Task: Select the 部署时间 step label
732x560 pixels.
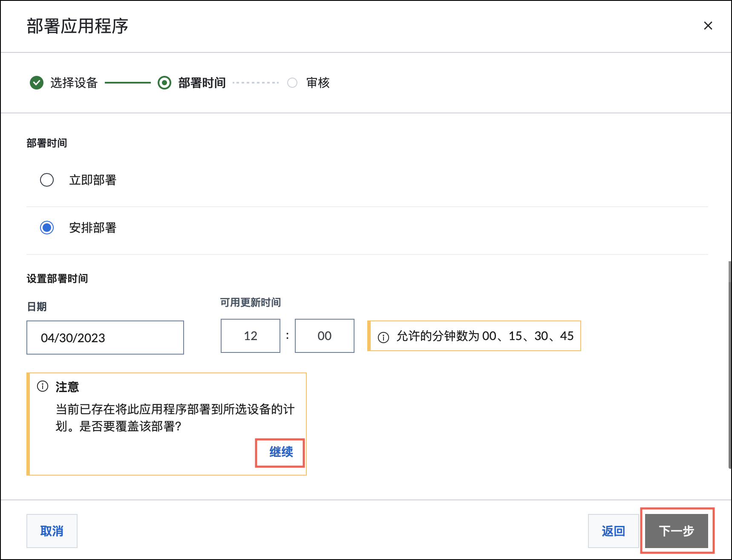Action: coord(202,83)
